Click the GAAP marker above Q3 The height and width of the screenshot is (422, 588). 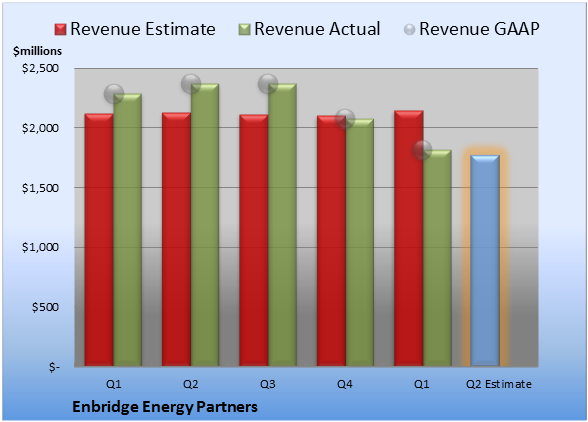coord(268,84)
